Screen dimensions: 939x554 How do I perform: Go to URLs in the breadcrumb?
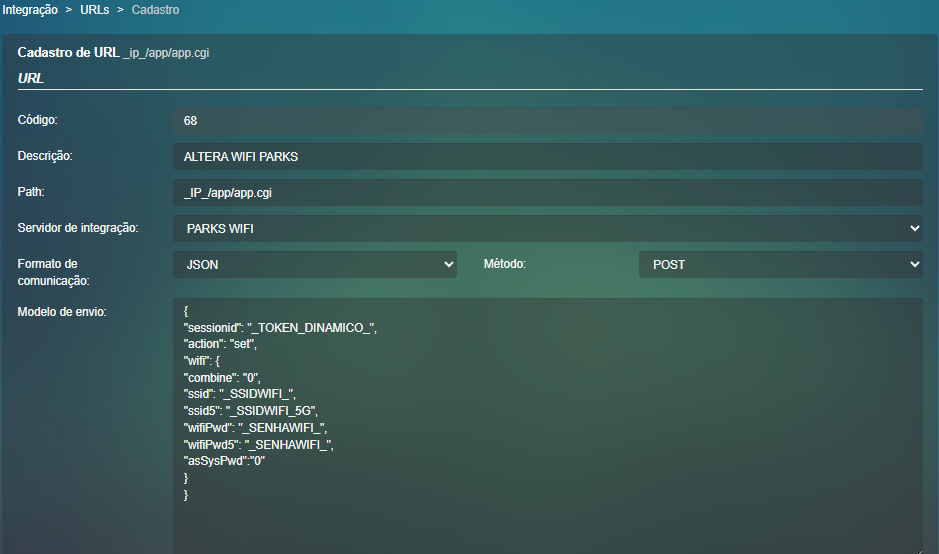[94, 10]
